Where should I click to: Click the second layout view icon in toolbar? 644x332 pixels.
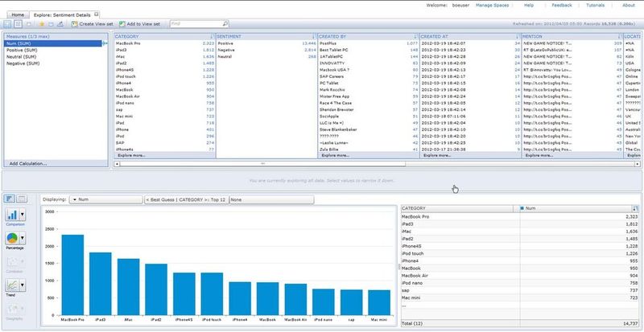click(x=18, y=24)
